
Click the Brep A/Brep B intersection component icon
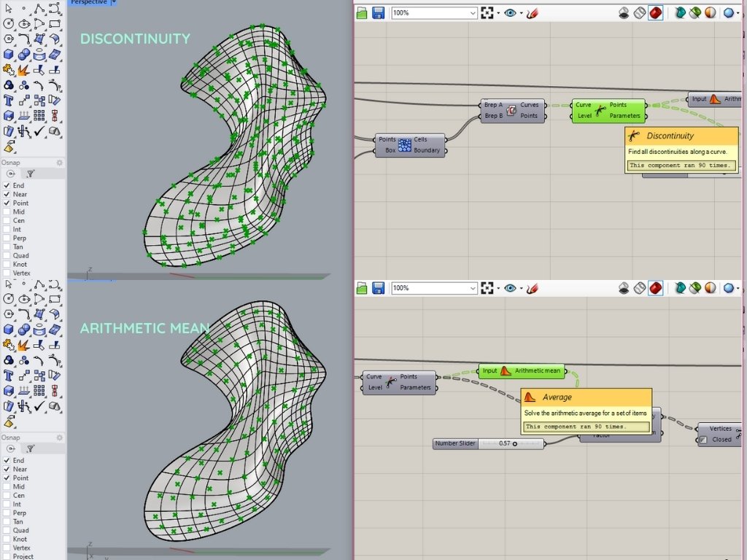tap(511, 110)
